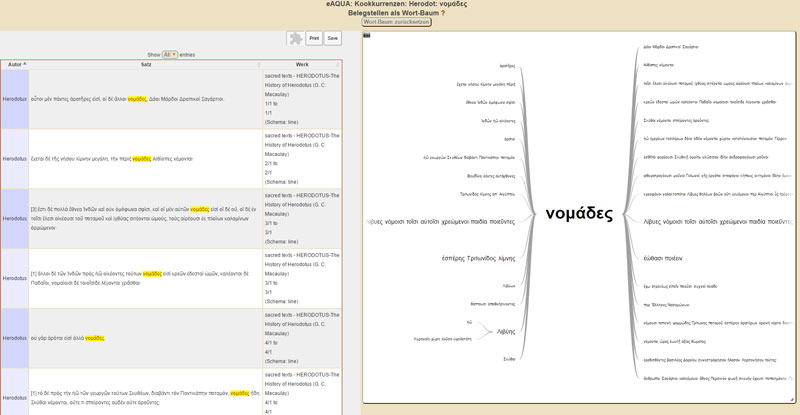Viewport: 800px width, 415px height.
Task: Click first row's highlighted νομάδες in Satz
Action: click(137, 99)
